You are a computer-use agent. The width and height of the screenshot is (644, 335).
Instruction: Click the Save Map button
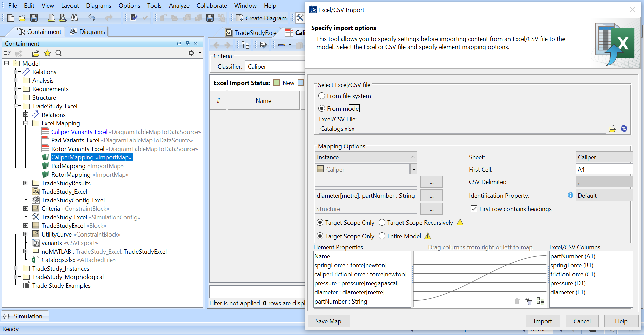pos(328,321)
